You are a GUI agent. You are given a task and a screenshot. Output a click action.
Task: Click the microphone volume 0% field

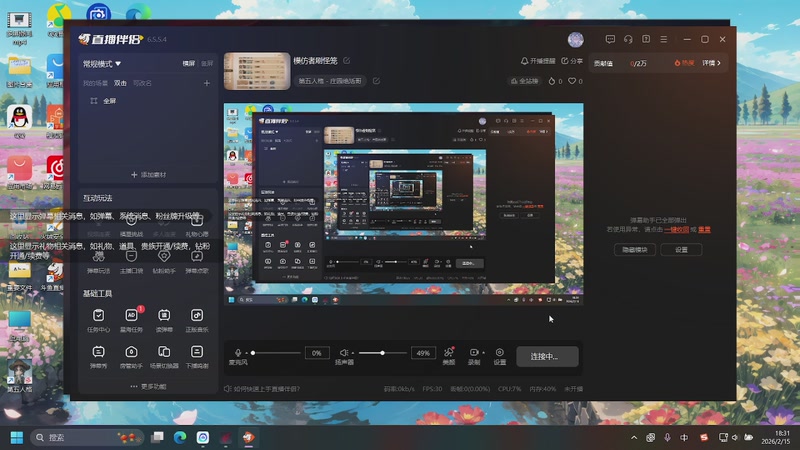point(316,353)
